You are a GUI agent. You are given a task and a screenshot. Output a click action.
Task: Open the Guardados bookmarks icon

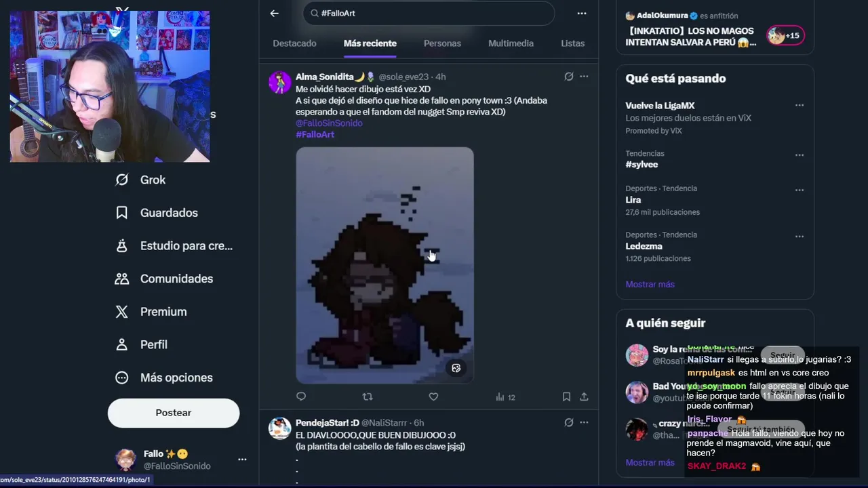(122, 213)
